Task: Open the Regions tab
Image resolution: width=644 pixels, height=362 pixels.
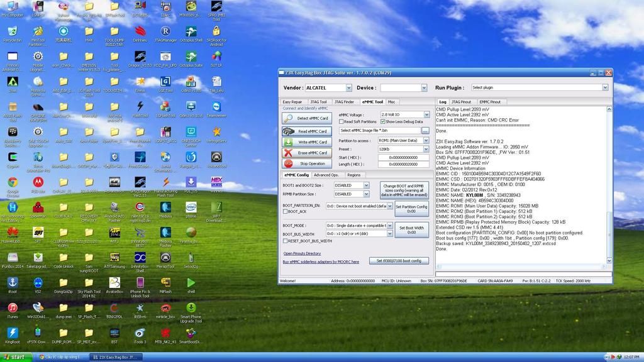Action: 353,175
